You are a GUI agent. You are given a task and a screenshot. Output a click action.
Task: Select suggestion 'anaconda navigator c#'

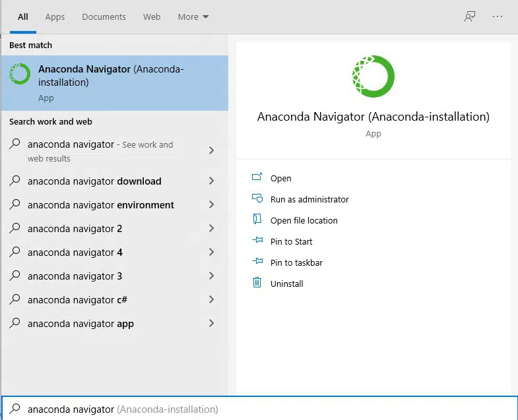(115, 299)
